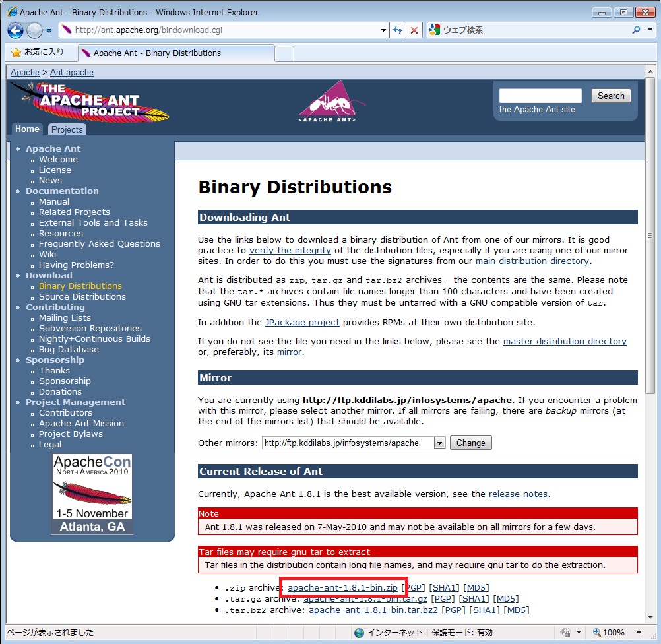Click the scrollbar up arrow

click(650, 71)
